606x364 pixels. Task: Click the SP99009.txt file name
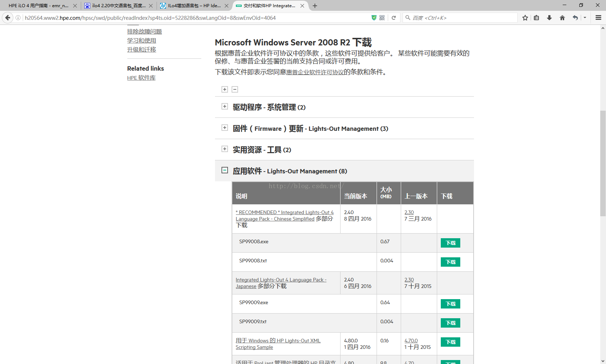[x=253, y=321]
